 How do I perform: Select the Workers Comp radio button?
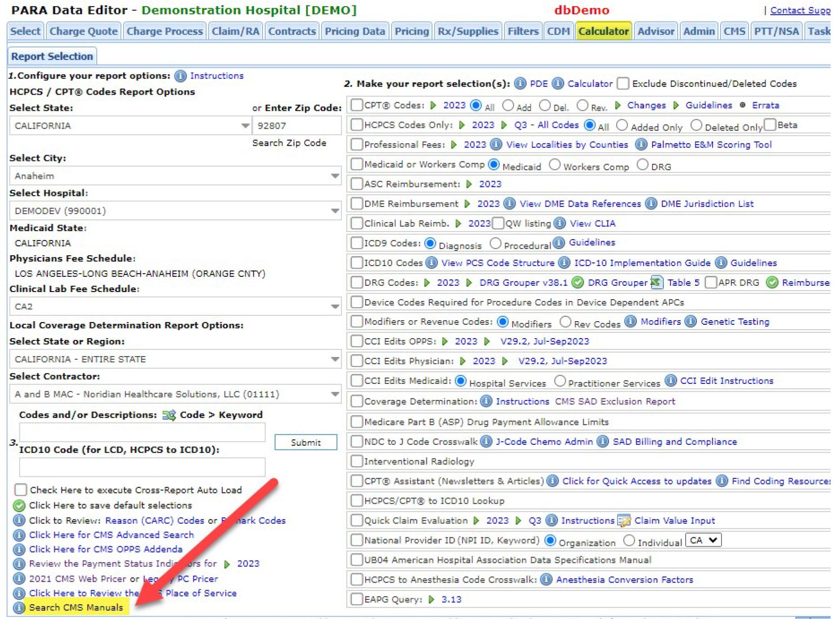[x=555, y=165]
